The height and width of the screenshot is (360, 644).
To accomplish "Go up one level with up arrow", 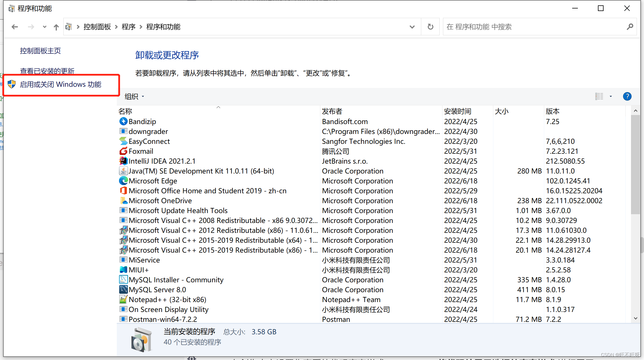I will 56,27.
